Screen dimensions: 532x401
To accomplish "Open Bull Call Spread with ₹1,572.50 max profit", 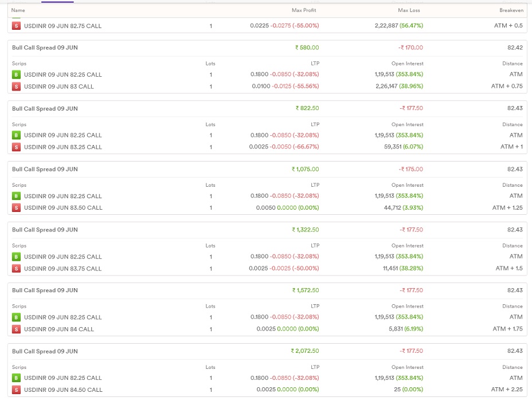I will 45,291.
